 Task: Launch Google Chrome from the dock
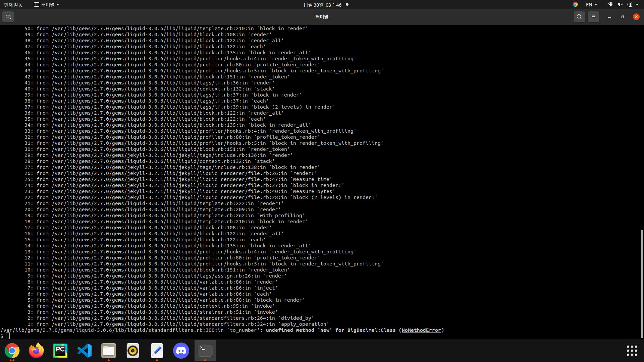click(12, 351)
